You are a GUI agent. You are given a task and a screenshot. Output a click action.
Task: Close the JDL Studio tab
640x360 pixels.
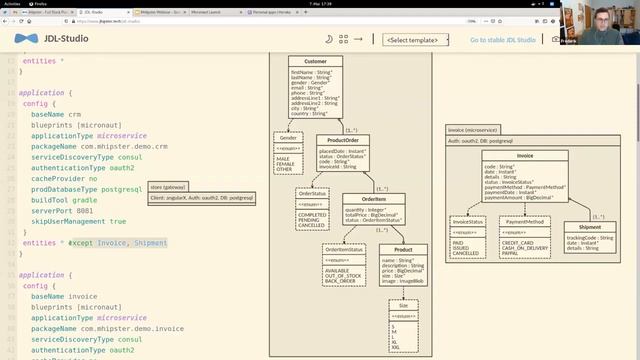pos(128,12)
